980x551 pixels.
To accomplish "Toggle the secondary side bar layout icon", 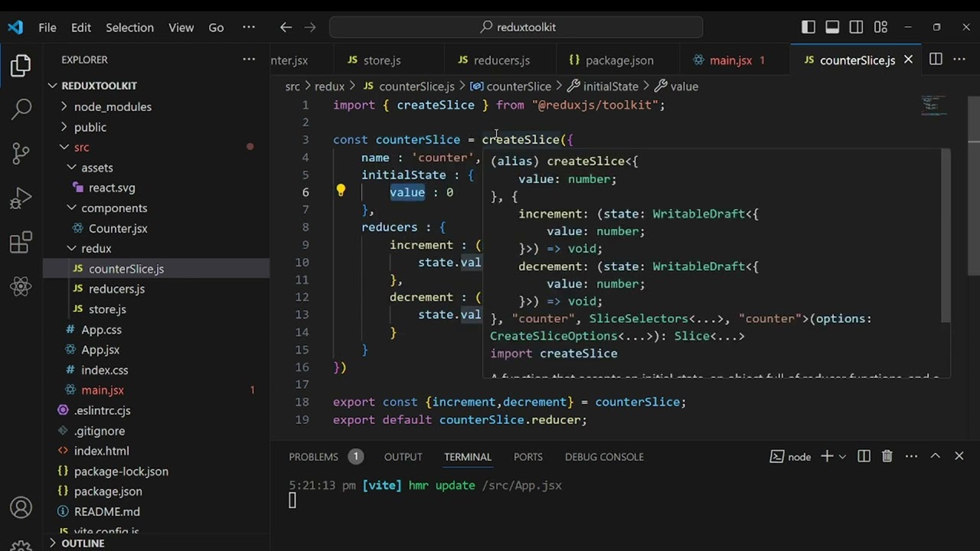I will click(x=857, y=27).
